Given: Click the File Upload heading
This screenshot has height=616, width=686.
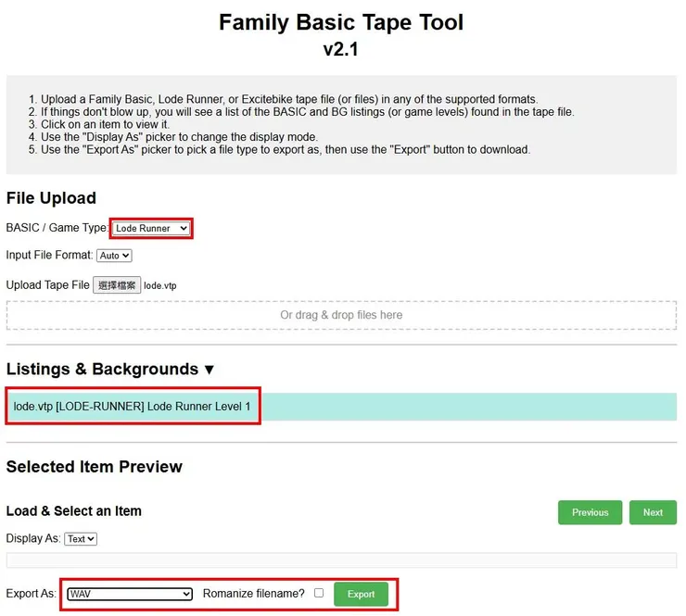Looking at the screenshot, I should pyautogui.click(x=51, y=198).
